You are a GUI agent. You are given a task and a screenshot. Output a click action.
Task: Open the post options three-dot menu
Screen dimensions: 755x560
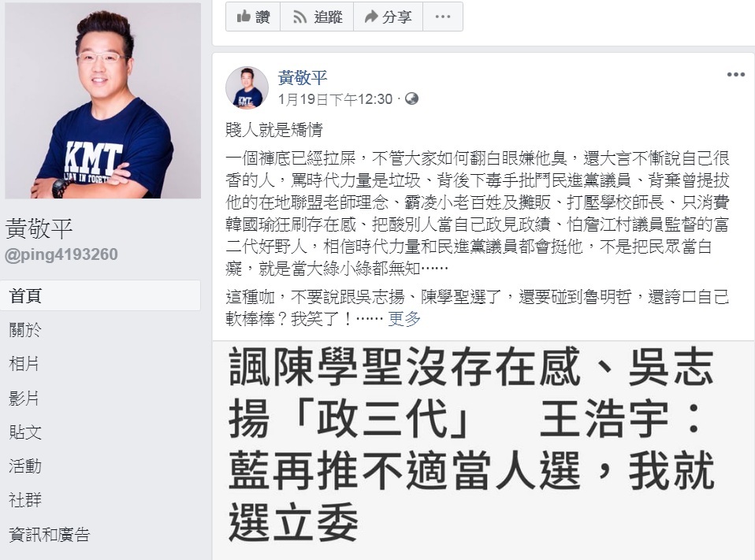click(736, 75)
